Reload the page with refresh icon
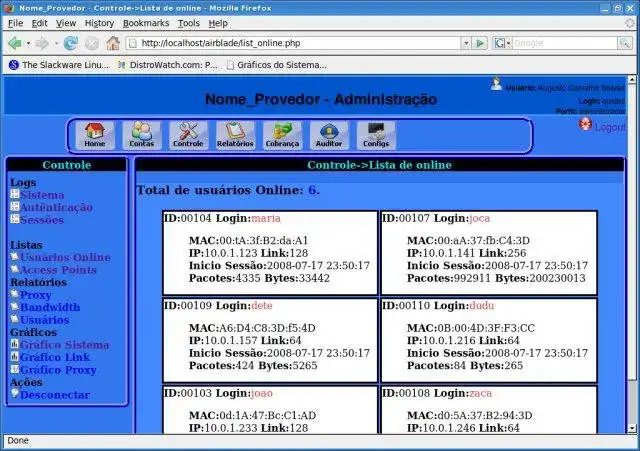Image resolution: width=640 pixels, height=451 pixels. [x=70, y=43]
